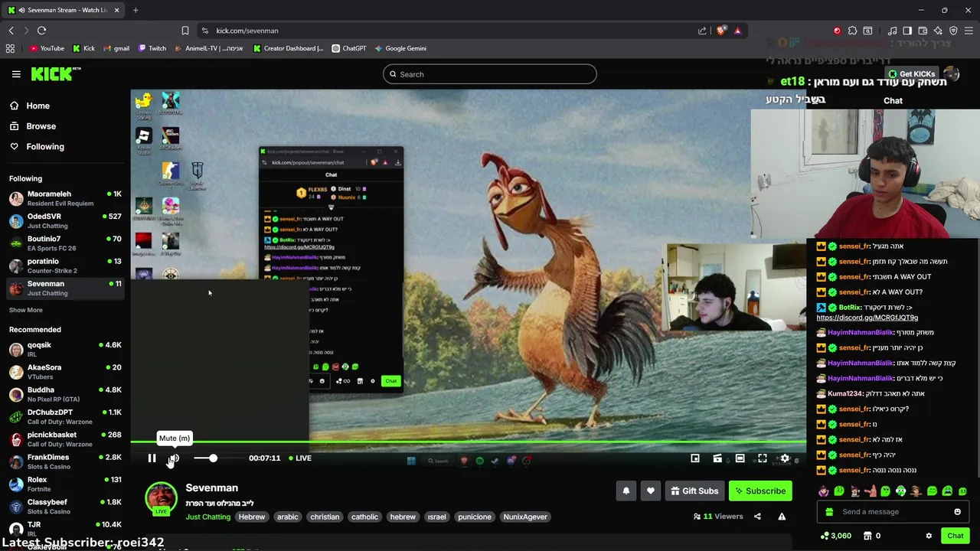Open the chat shop icon showing 0
980x551 pixels.
(873, 536)
